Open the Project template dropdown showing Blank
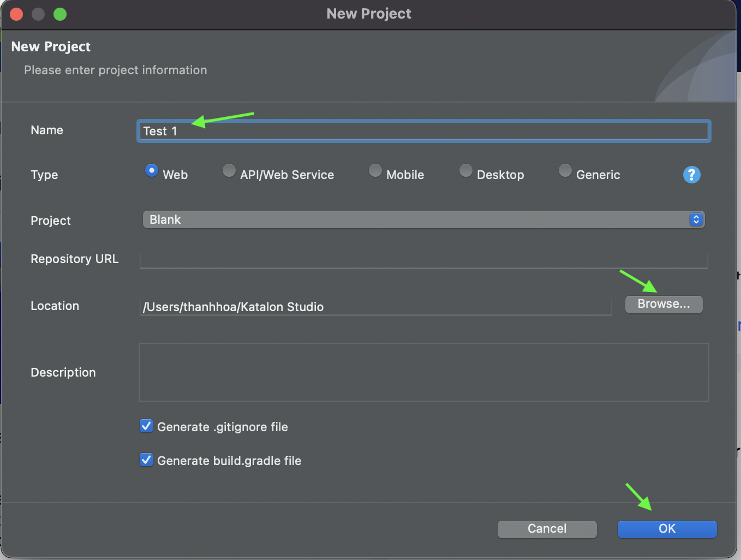 423,219
